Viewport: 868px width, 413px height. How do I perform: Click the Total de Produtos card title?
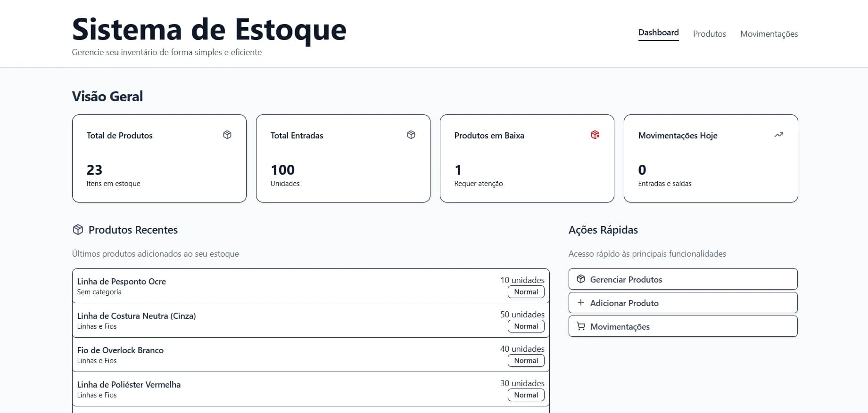120,135
